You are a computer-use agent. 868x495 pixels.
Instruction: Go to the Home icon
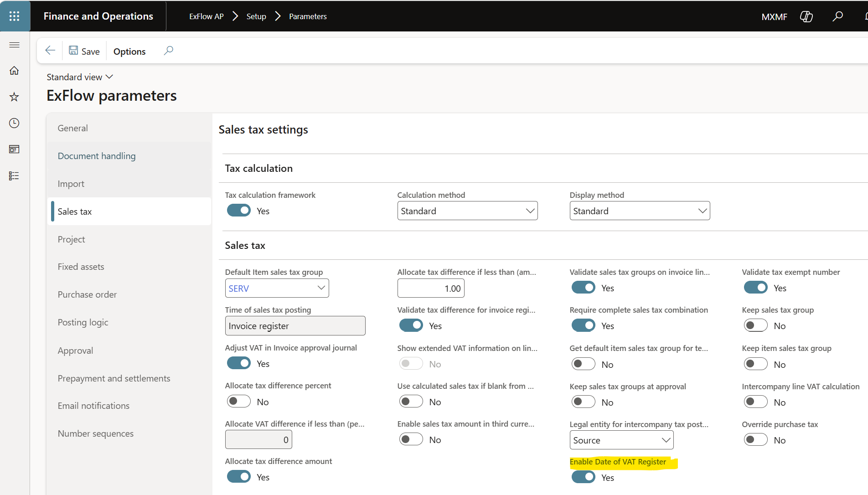pyautogui.click(x=15, y=71)
